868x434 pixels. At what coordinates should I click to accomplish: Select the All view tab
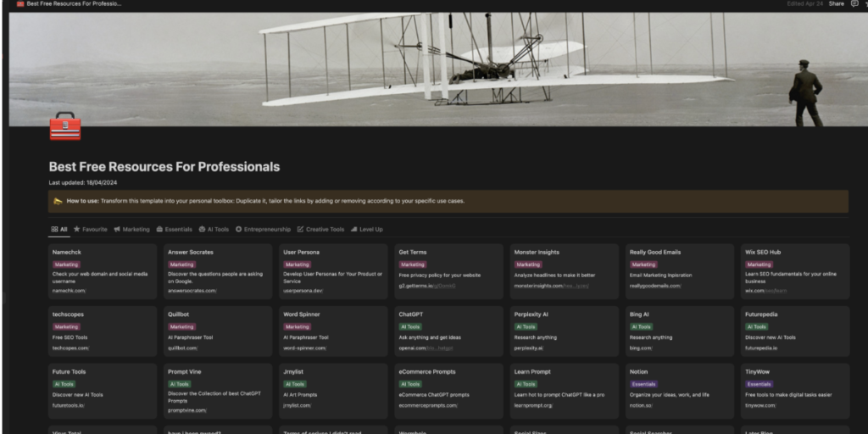pos(58,229)
